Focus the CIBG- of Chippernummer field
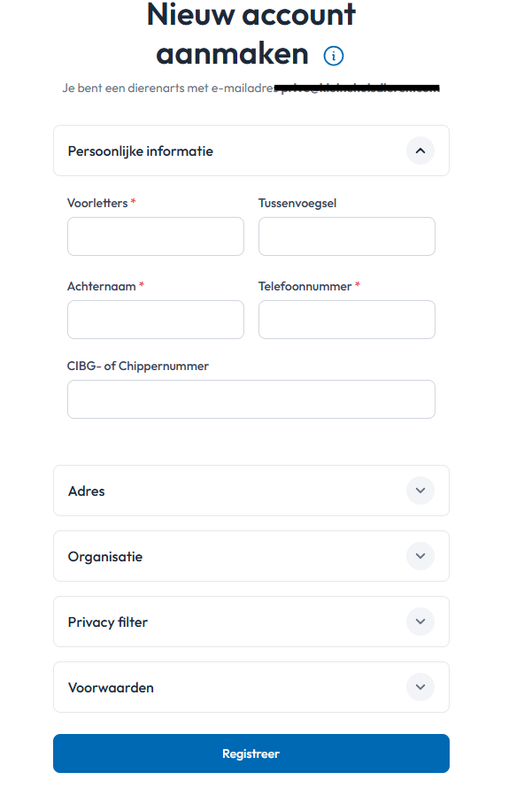Screen dimensions: 532x788 coord(251,399)
